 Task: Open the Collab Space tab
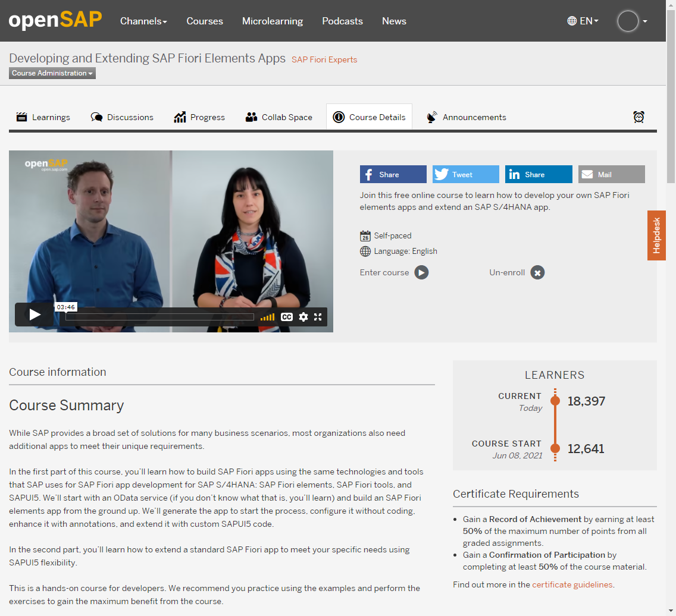278,117
